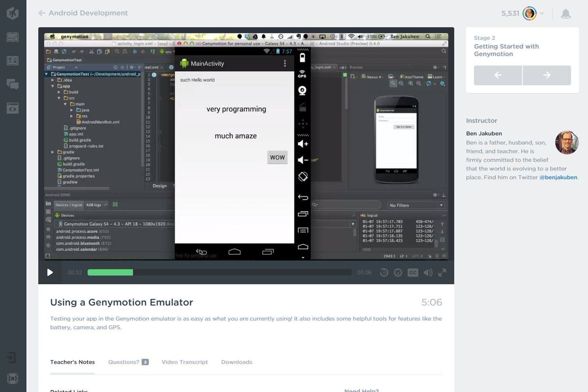
Task: Switch to the Questions? tab
Action: coord(128,362)
